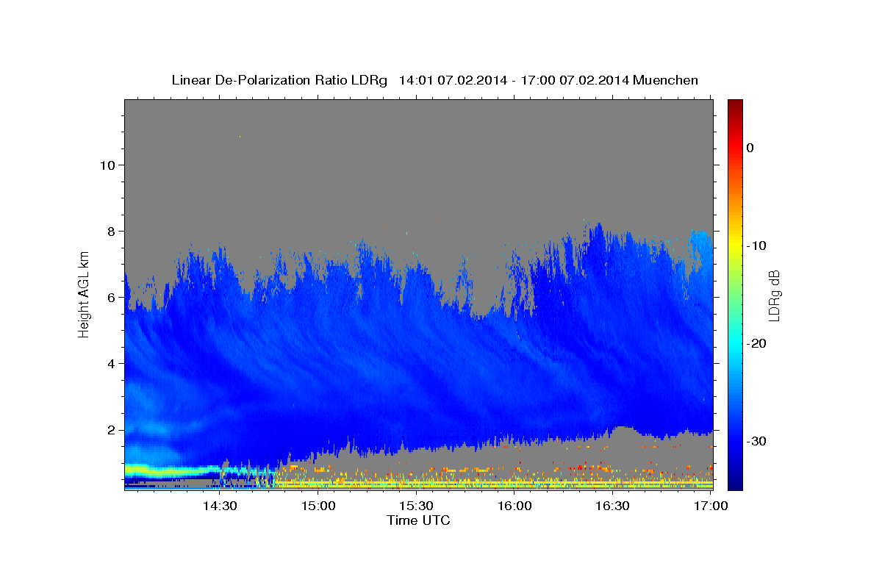Click the '8' height axis label
882x588 pixels.
tap(112, 231)
